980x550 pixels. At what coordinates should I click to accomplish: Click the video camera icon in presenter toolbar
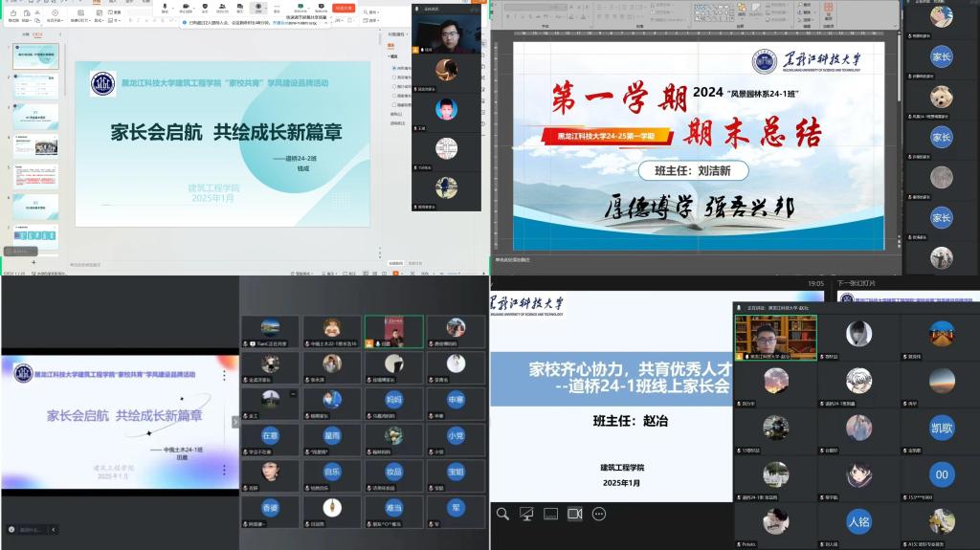click(x=574, y=514)
